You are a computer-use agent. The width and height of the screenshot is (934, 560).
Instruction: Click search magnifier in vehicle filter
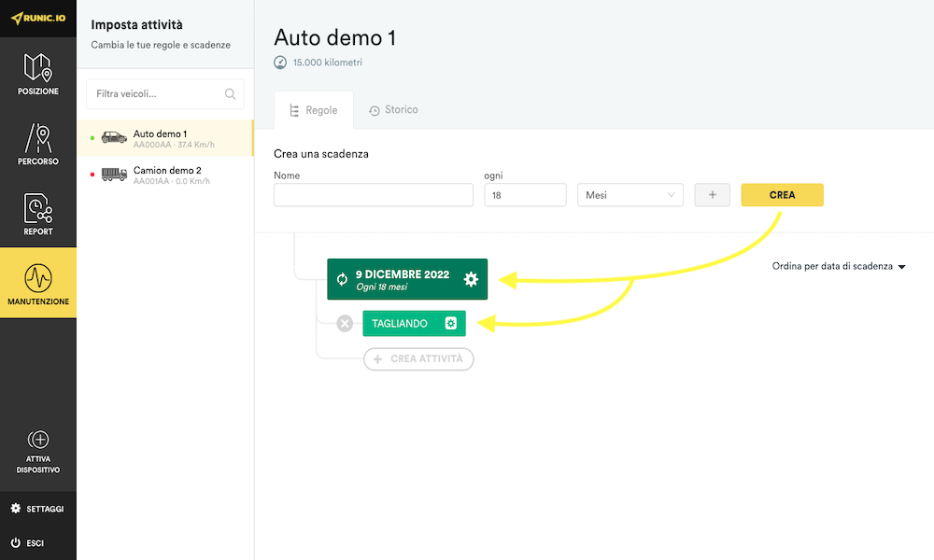pyautogui.click(x=230, y=94)
